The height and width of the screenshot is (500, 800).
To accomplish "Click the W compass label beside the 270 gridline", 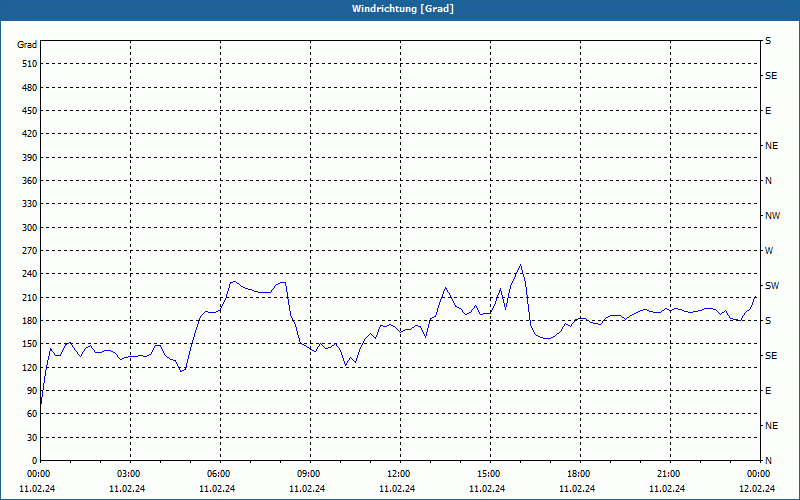I will click(769, 251).
